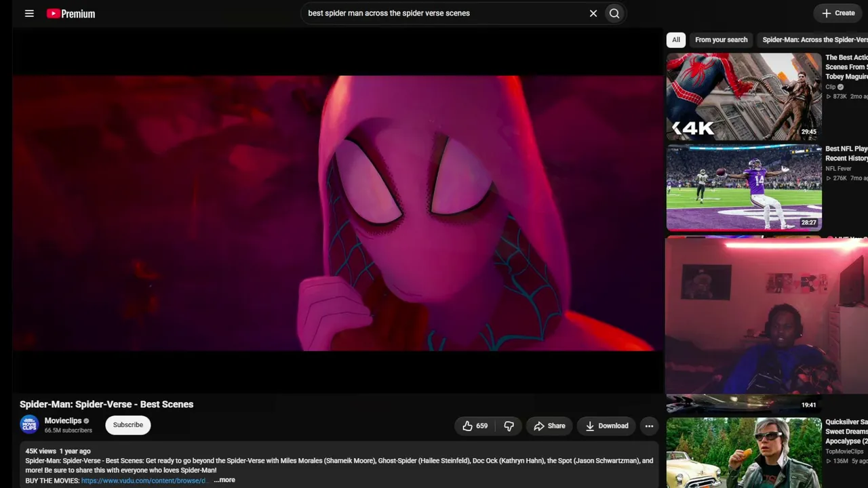Open the NFL Fever channel name
This screenshot has height=488, width=868.
[838, 168]
